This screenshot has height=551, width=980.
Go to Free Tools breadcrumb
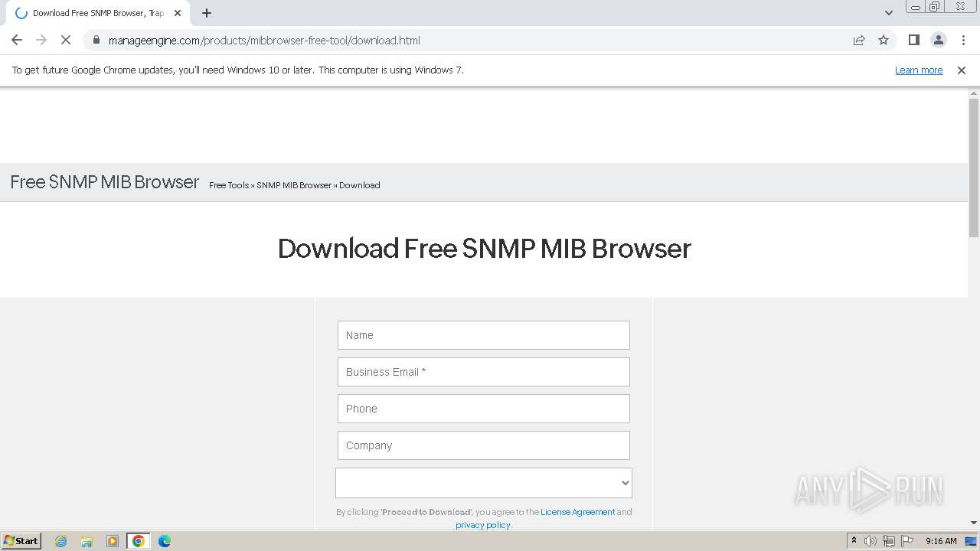coord(229,185)
